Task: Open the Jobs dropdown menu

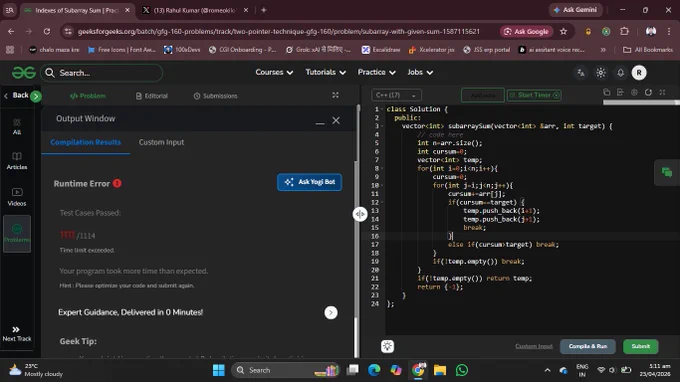Action: point(420,72)
